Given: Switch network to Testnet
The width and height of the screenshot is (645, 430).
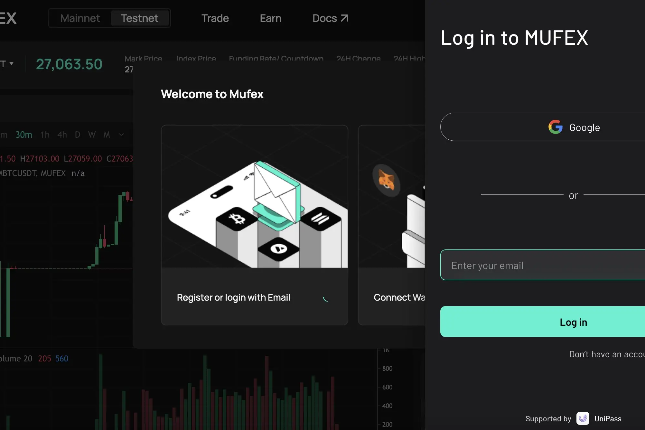Looking at the screenshot, I should click(x=140, y=18).
